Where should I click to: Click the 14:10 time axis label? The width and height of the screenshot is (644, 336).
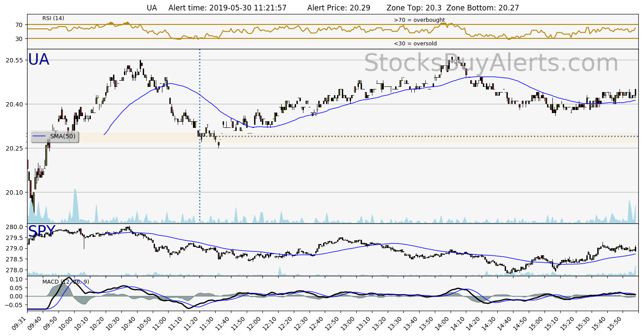coord(459,323)
